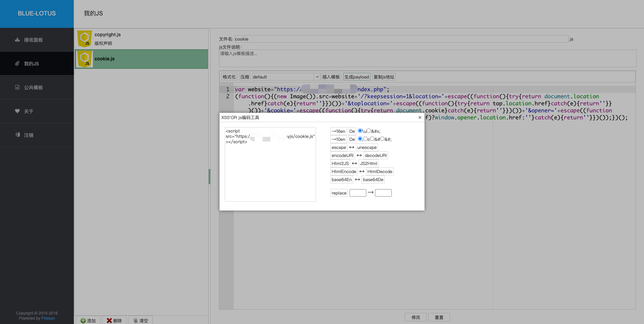Click the 插入模板 button

point(331,77)
